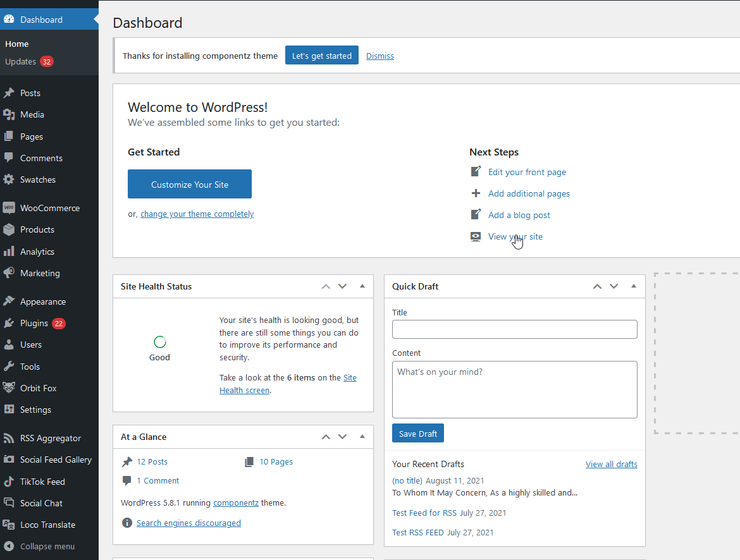Click the WooCommerce logo icon
The height and width of the screenshot is (560, 740).
9,208
